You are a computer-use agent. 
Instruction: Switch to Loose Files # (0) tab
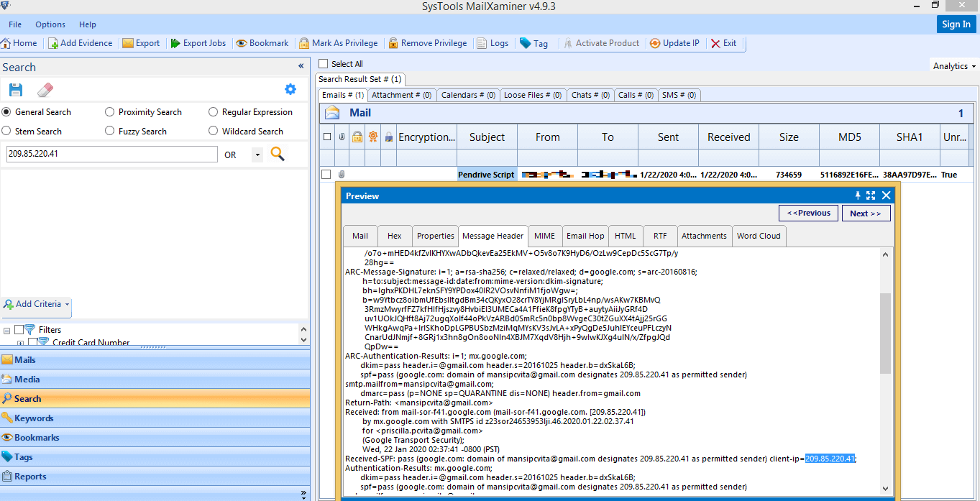[533, 95]
